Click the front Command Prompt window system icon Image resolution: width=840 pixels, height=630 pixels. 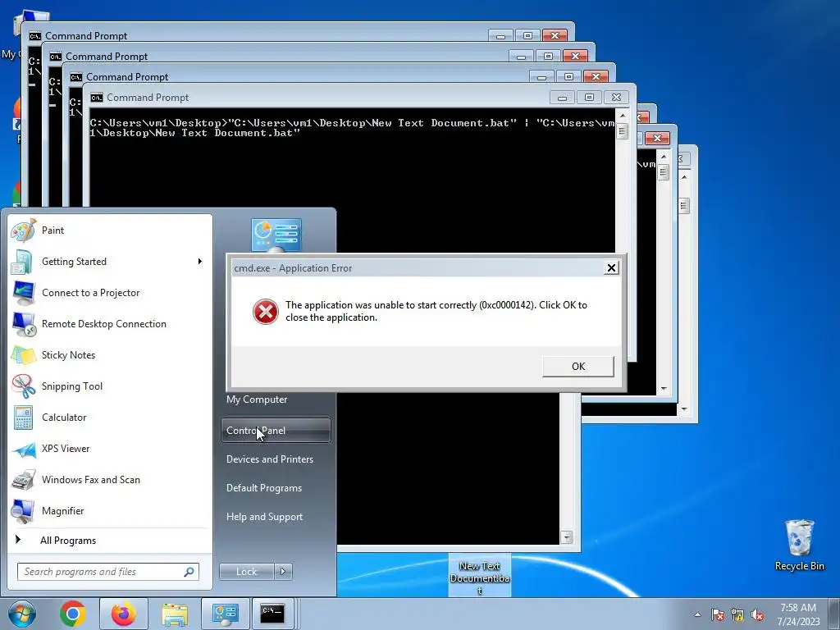coord(97,98)
